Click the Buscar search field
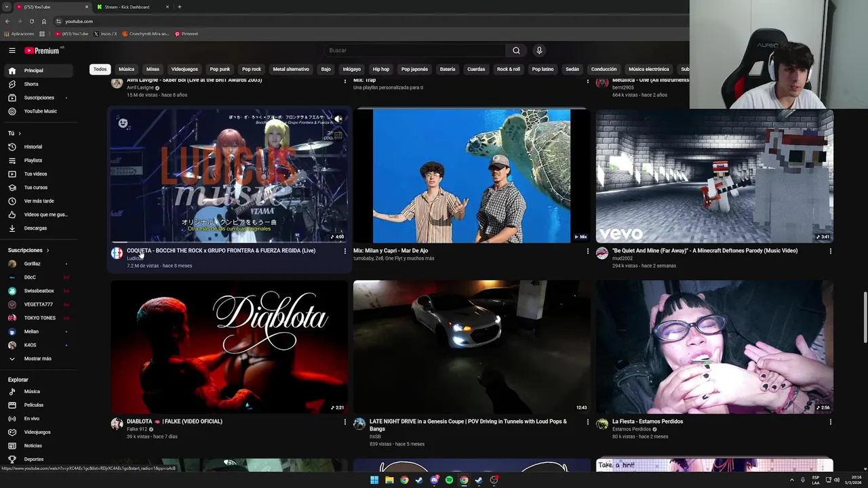Viewport: 868px width, 488px height. pyautogui.click(x=415, y=50)
